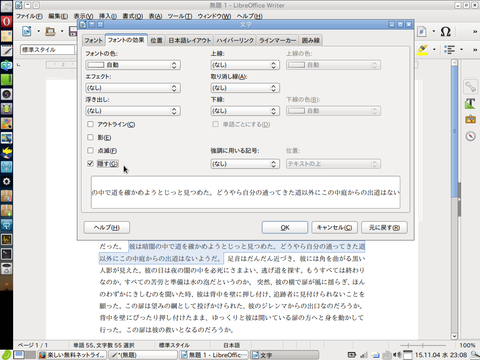Click the document vertical scrollbar
Image resolution: width=480 pixels, height=360 pixels.
tap(454, 199)
